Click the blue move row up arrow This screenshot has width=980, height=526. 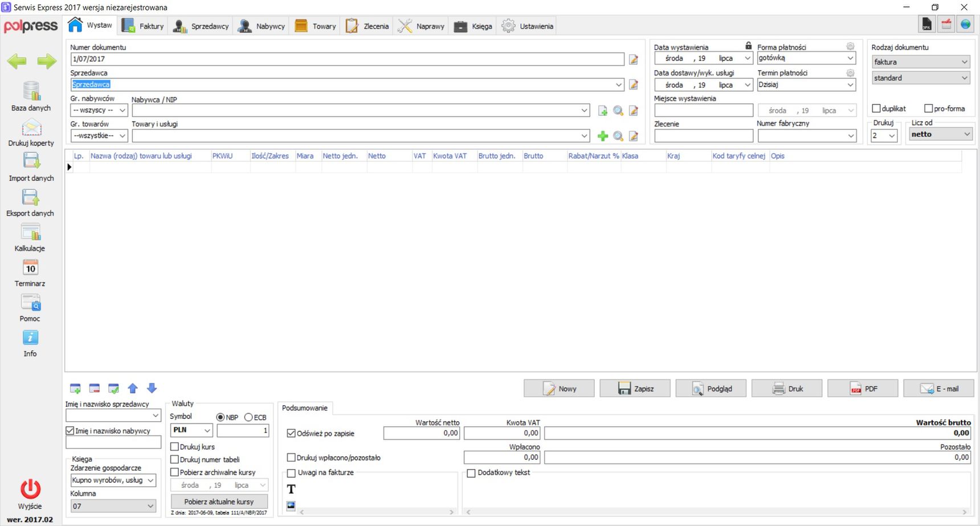133,389
